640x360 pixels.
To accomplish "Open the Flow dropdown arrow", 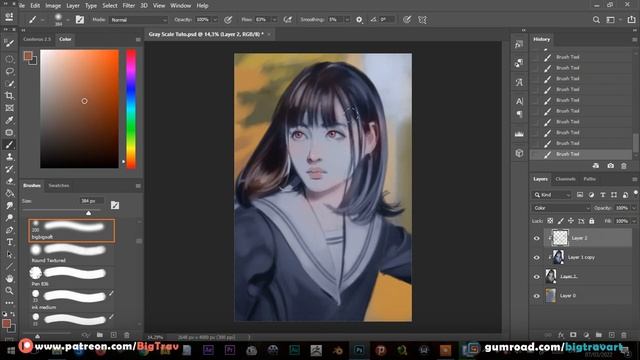I will coord(274,20).
